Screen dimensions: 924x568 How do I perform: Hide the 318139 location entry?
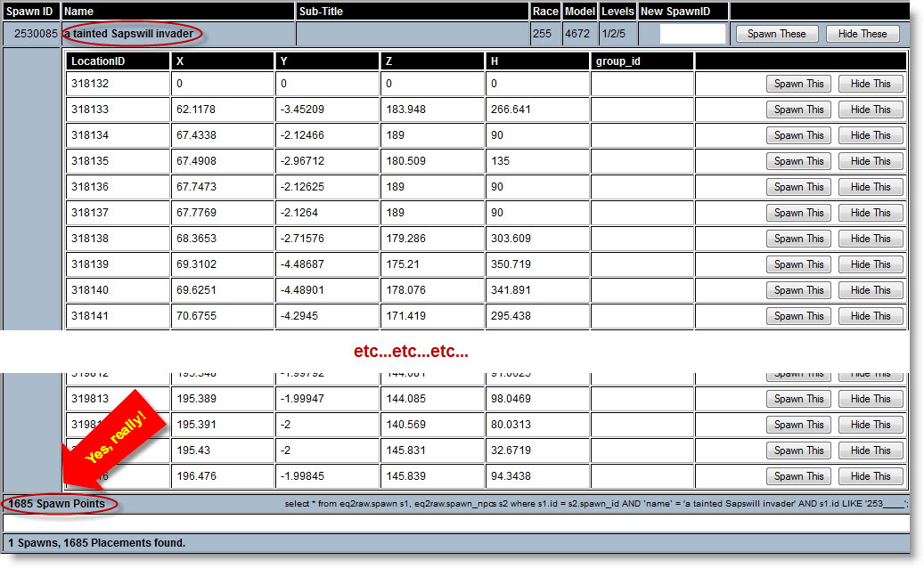click(x=870, y=264)
